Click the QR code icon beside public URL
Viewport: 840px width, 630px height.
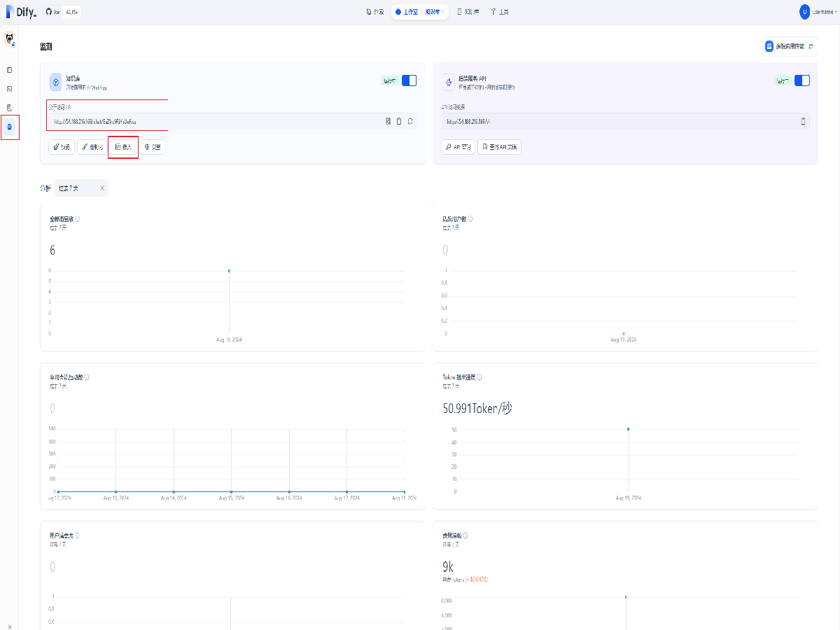(x=388, y=121)
